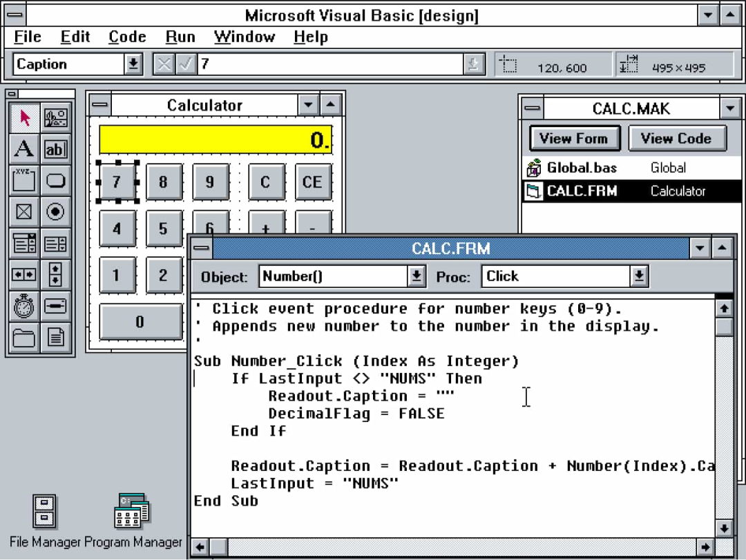The image size is (746, 560).
Task: Click the accept checkmark in properties bar
Action: [186, 64]
